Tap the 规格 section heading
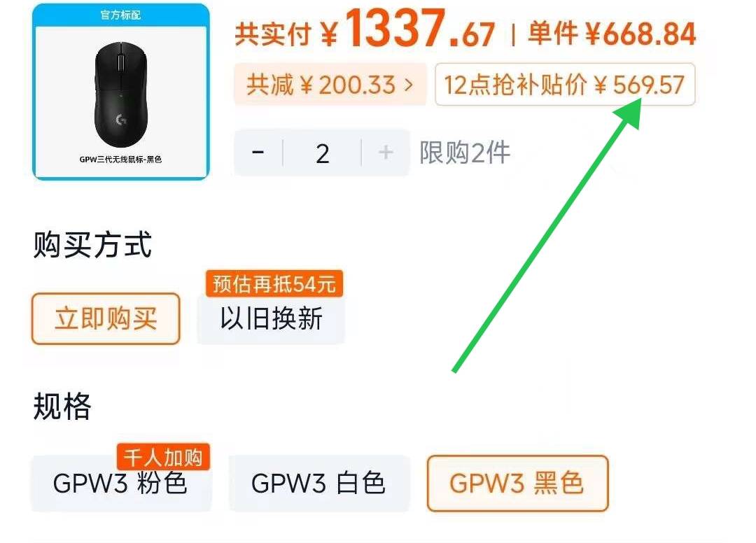This screenshot has width=756, height=543. [62, 406]
